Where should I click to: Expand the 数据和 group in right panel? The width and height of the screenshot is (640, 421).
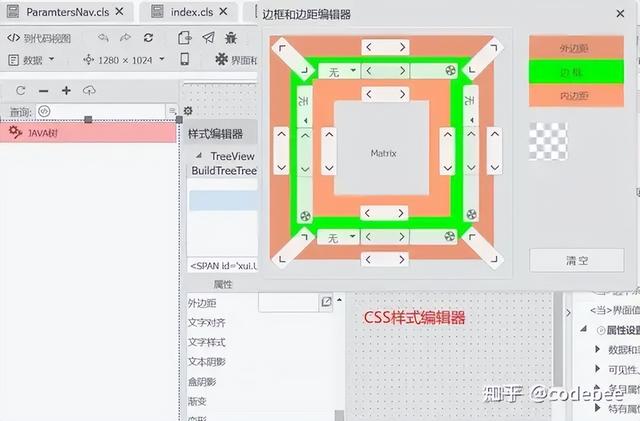pos(598,349)
